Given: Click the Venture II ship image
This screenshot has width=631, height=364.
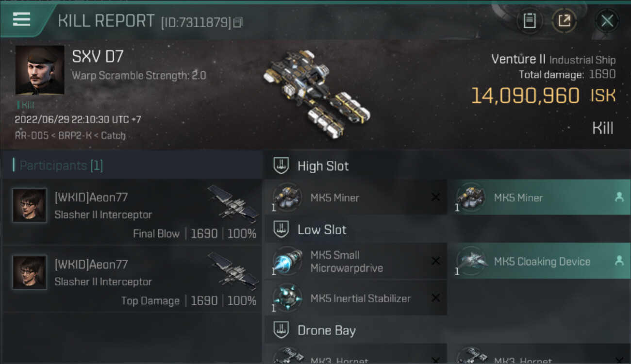Looking at the screenshot, I should tap(317, 95).
